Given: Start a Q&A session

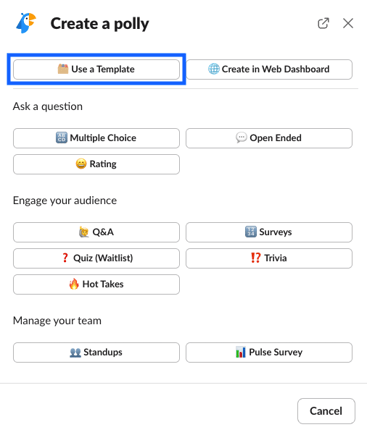Looking at the screenshot, I should coord(96,232).
